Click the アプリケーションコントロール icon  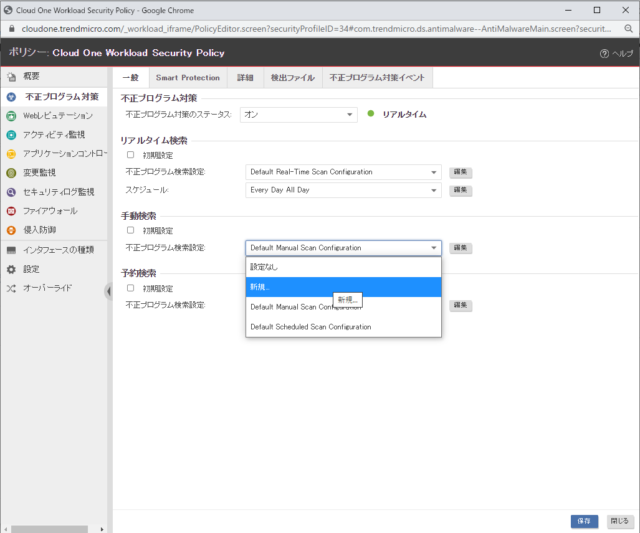coord(11,154)
